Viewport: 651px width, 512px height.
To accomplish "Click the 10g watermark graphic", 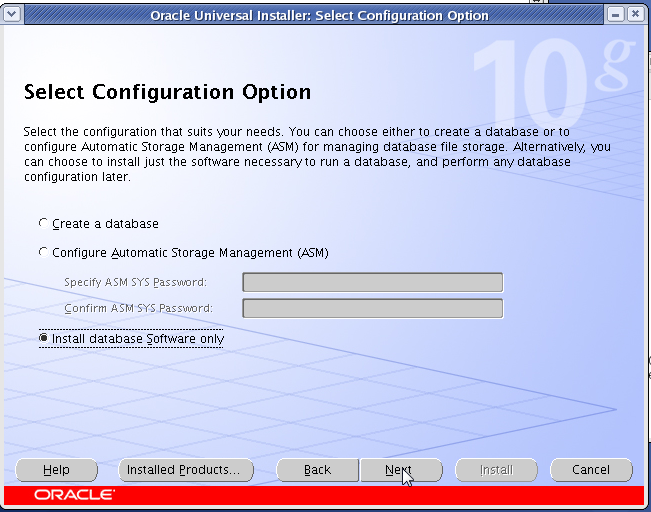I will [554, 82].
